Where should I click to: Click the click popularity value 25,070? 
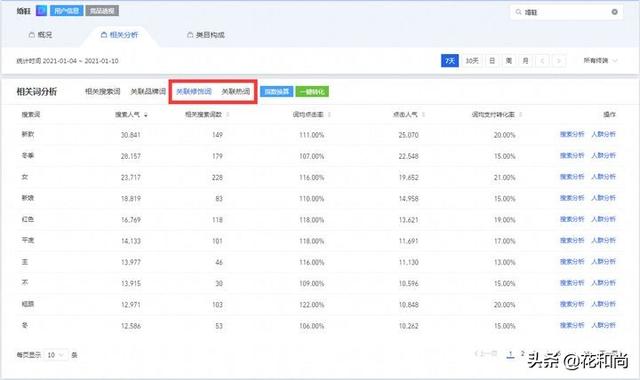(x=409, y=135)
